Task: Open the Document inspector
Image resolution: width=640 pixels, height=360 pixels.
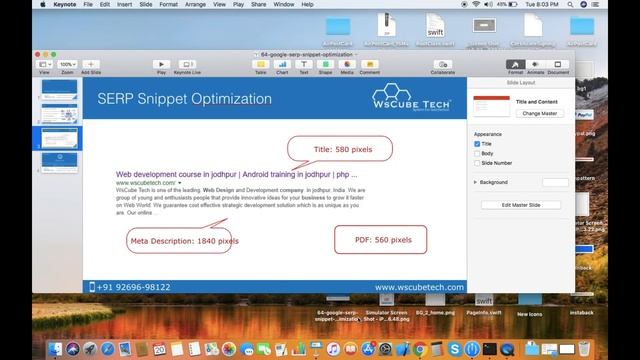Action: (x=558, y=64)
